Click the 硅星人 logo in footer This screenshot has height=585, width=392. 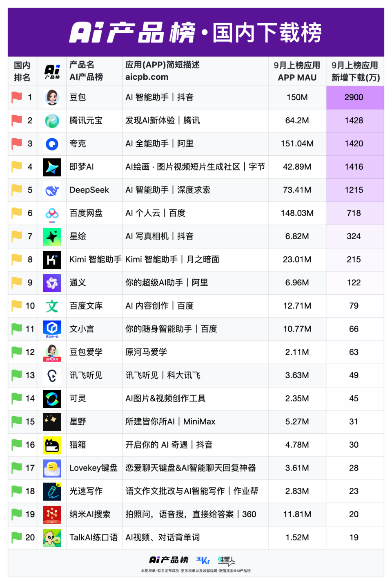click(227, 560)
